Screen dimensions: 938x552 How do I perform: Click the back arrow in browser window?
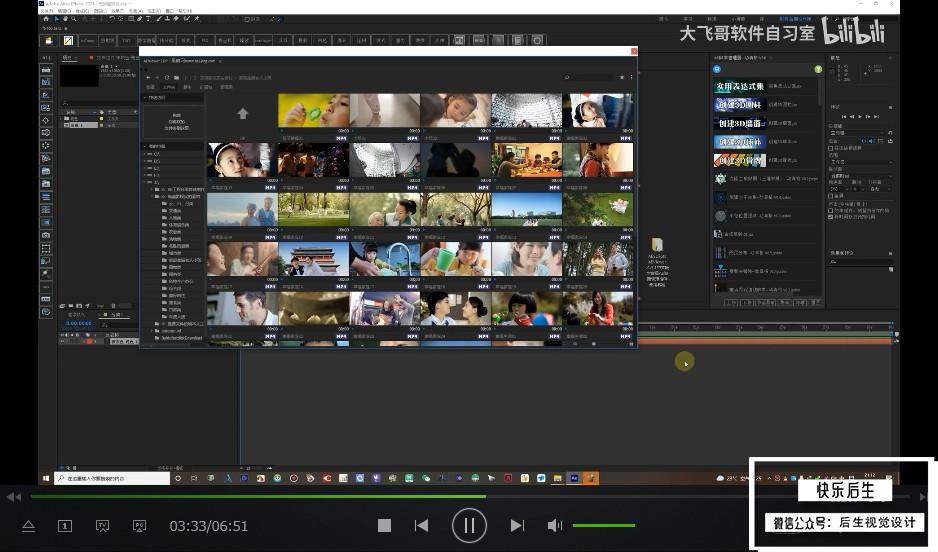(148, 77)
